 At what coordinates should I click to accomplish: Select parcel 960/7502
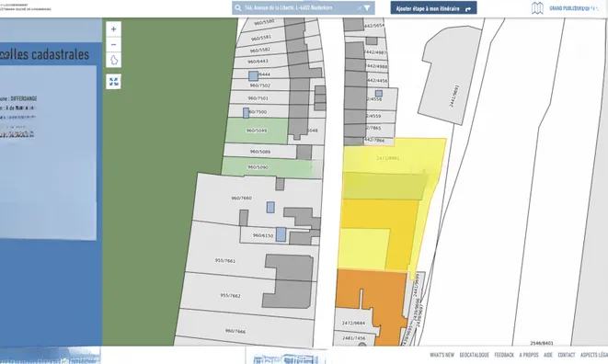(x=259, y=85)
